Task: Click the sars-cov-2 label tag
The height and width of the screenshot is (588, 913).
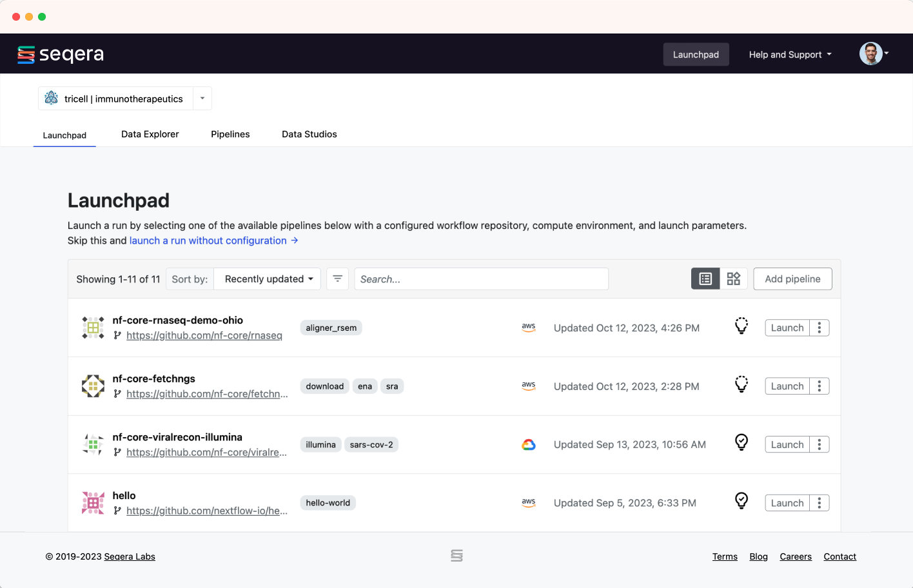Action: (x=371, y=445)
